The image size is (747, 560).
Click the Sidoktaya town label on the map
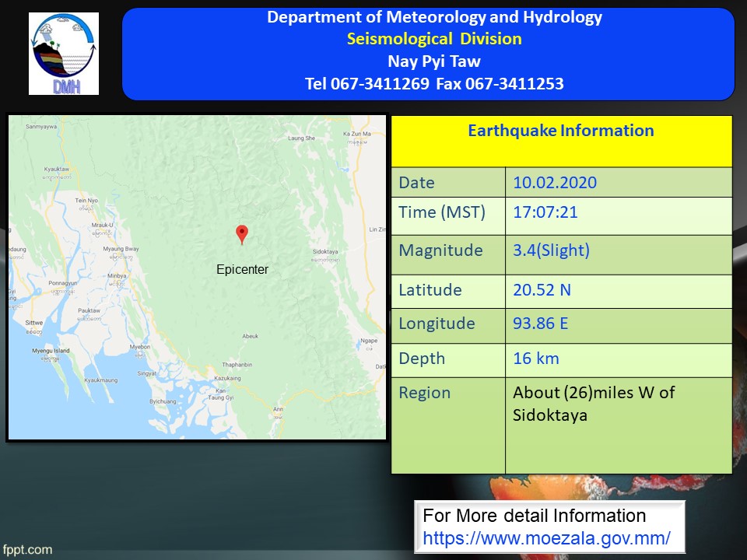pos(324,253)
